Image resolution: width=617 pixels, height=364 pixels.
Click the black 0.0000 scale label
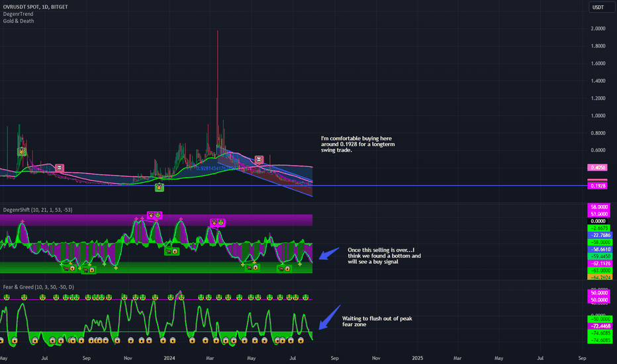598,221
